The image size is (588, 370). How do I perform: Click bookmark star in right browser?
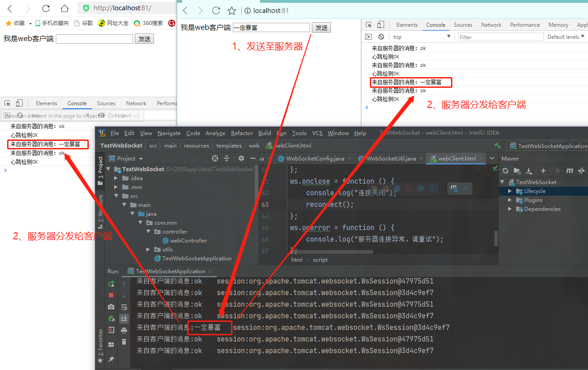tap(232, 11)
